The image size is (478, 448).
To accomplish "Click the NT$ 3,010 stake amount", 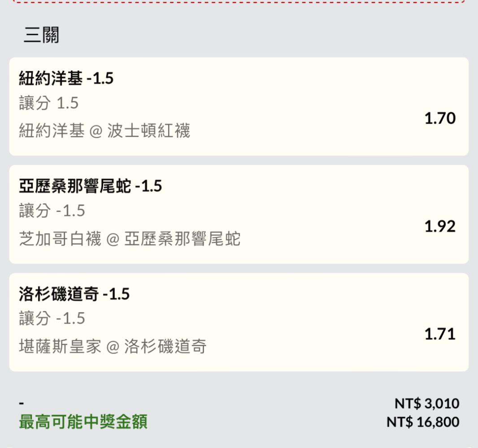I will click(x=427, y=404).
